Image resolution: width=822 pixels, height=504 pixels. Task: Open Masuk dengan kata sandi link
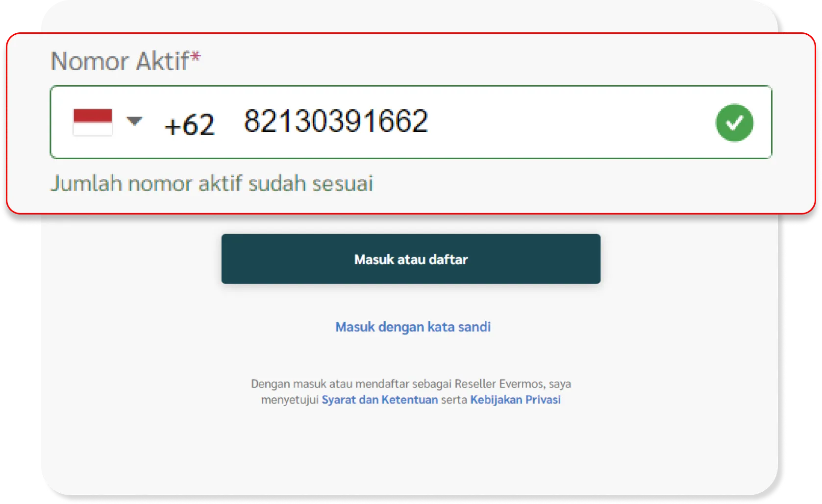[x=413, y=327]
